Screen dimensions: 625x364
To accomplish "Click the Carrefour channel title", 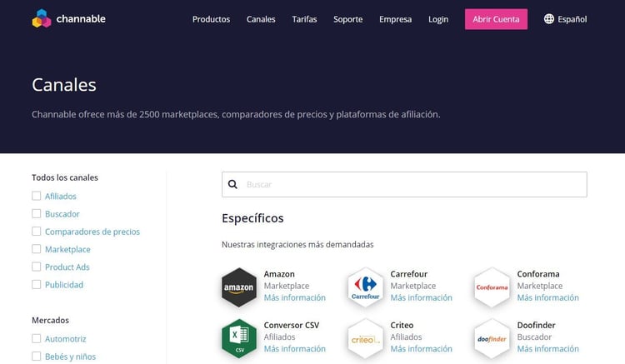I will tap(409, 274).
